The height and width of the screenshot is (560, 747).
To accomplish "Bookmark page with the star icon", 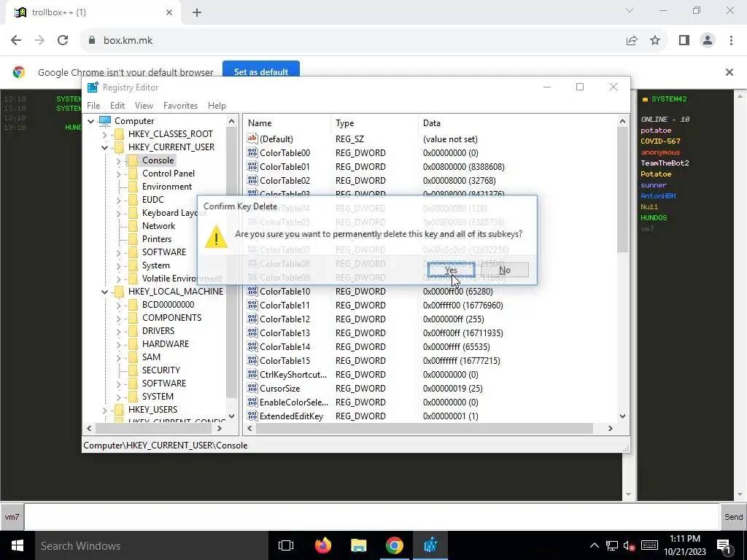I will [655, 41].
